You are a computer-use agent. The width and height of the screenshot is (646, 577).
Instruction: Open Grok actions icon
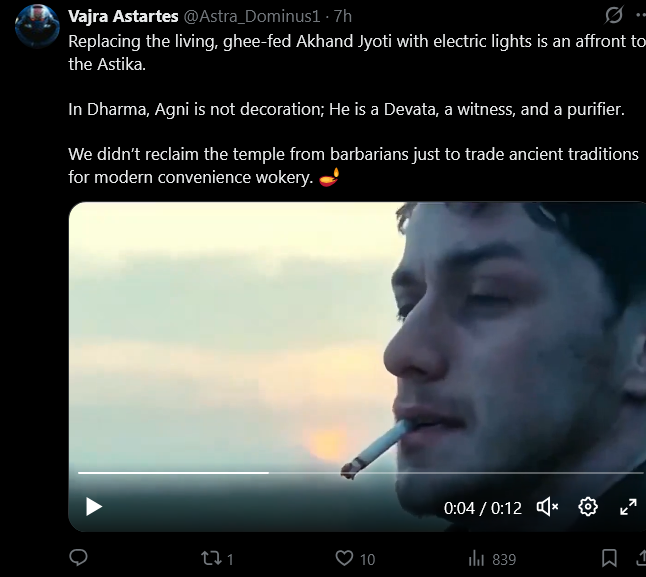click(x=614, y=16)
